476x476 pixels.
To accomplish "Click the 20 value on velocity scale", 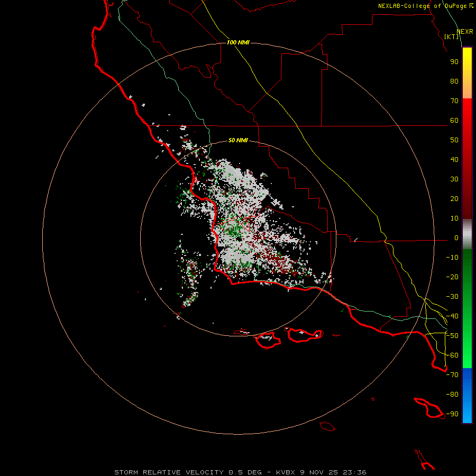I will click(454, 199).
